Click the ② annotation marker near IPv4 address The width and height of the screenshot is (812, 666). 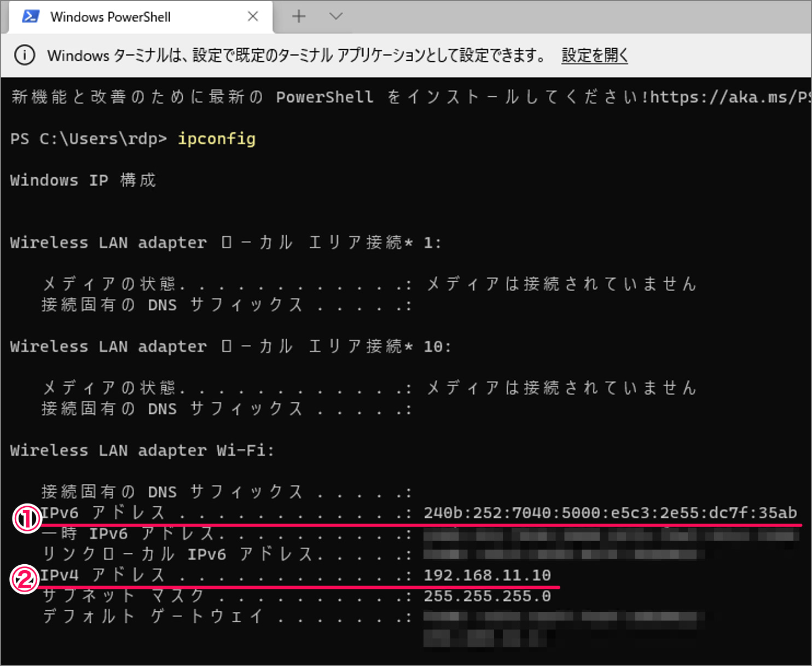[26, 580]
